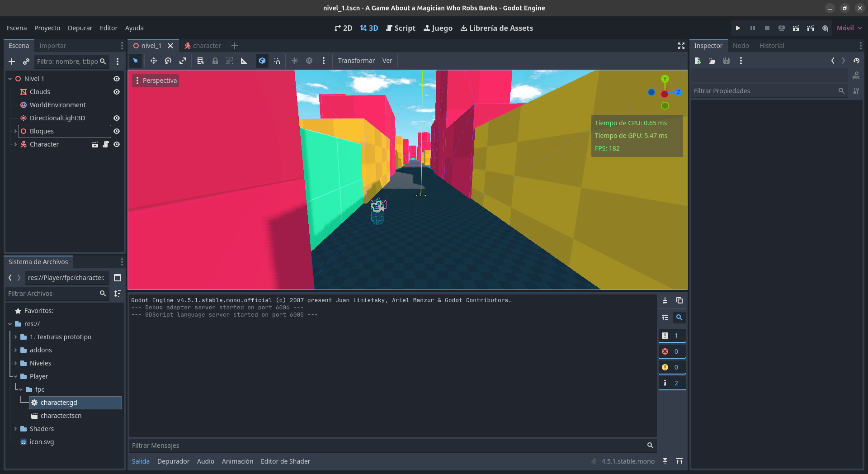Click the add new node plus icon

(x=12, y=62)
